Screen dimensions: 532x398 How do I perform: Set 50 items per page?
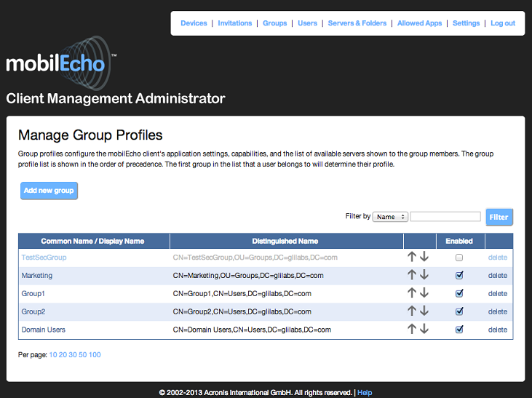pos(83,354)
